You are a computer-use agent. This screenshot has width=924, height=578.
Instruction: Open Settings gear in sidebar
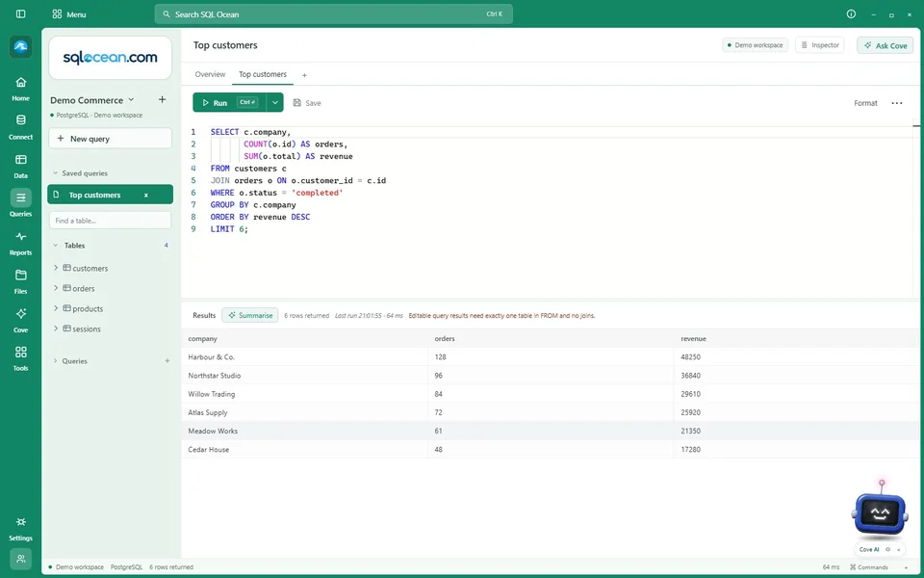tap(20, 529)
